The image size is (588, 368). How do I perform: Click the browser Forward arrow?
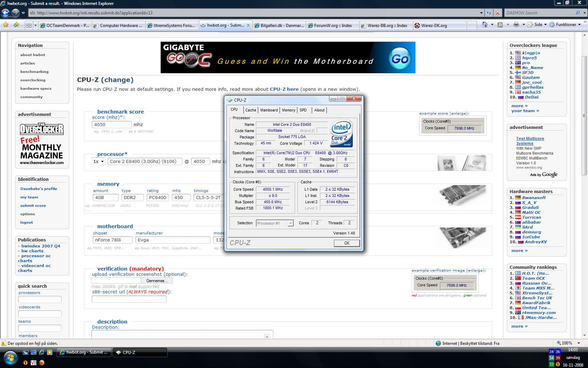(15, 13)
